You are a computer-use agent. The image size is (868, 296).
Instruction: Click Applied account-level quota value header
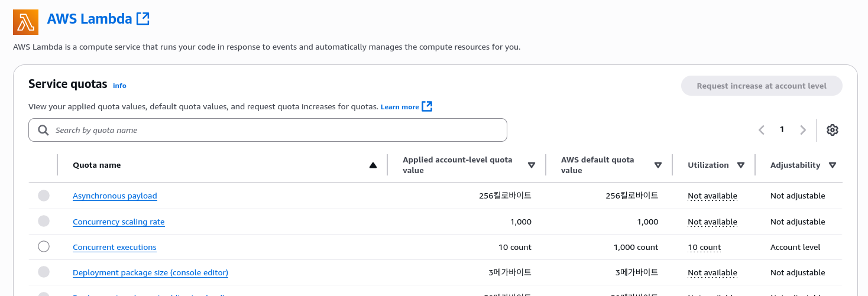point(458,165)
